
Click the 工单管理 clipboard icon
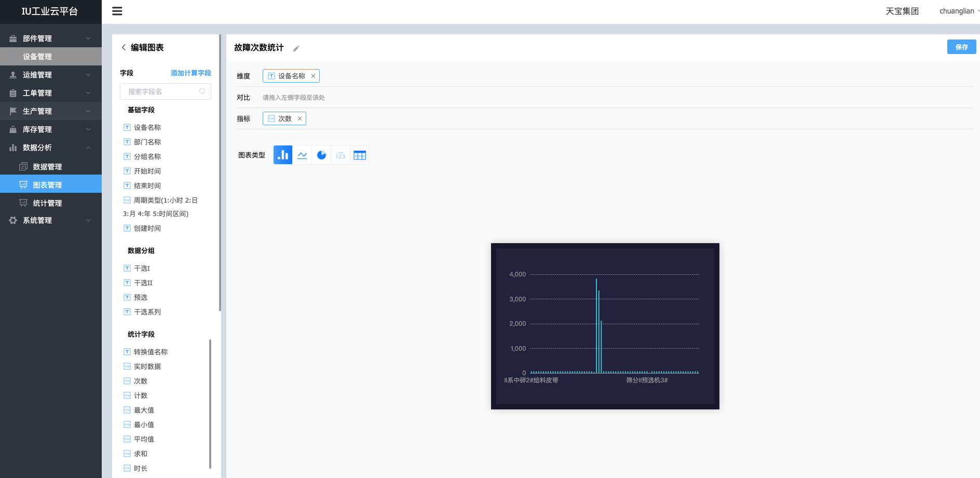13,93
